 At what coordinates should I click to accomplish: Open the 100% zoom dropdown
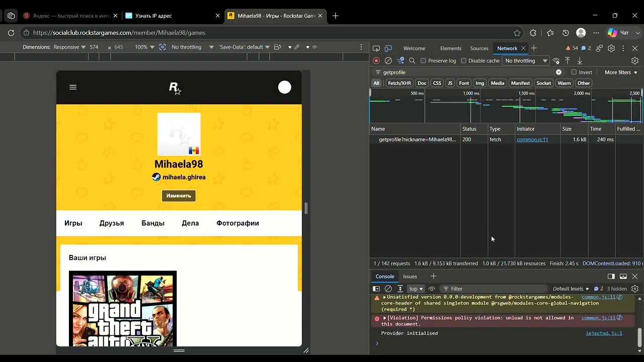point(145,47)
